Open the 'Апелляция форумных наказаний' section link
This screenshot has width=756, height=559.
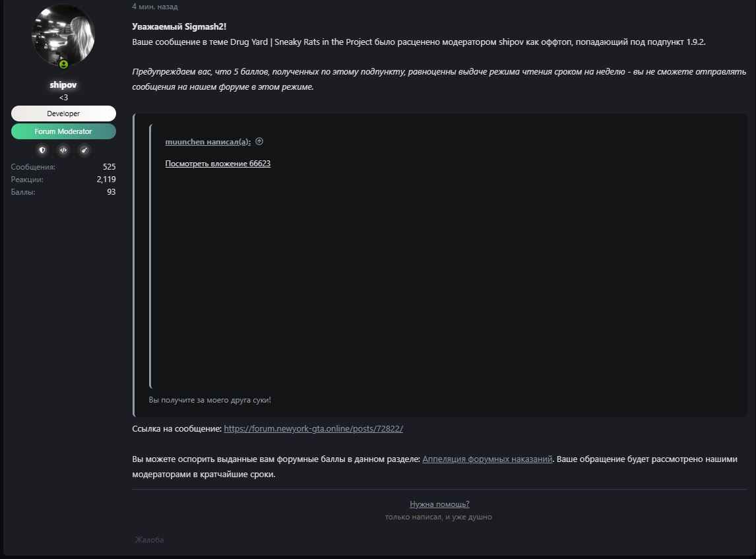pyautogui.click(x=487, y=459)
